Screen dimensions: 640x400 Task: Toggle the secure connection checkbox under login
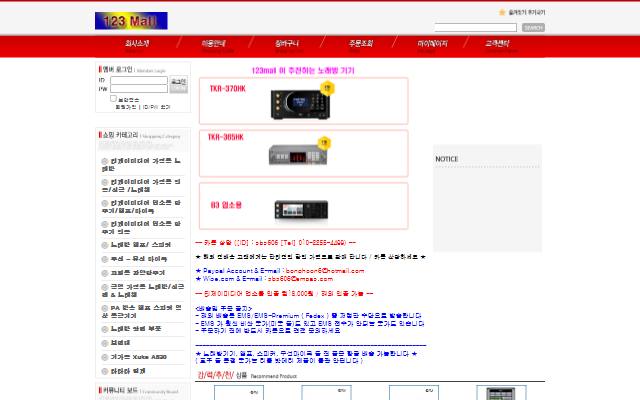point(113,98)
